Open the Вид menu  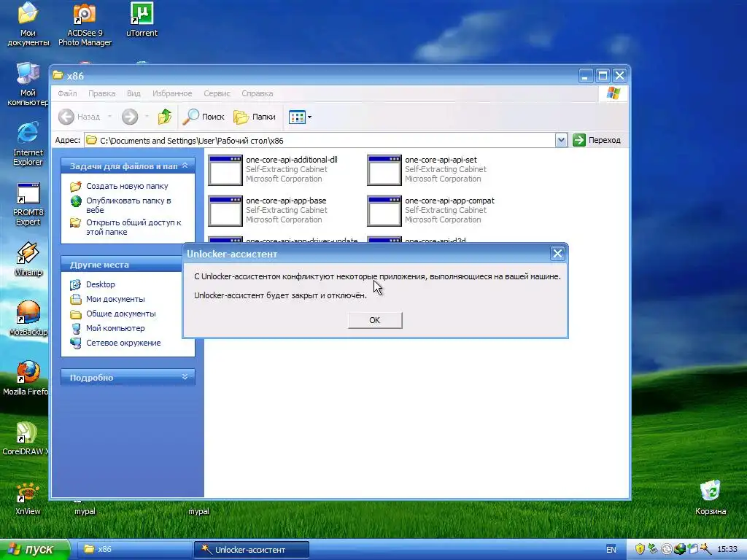(x=134, y=93)
